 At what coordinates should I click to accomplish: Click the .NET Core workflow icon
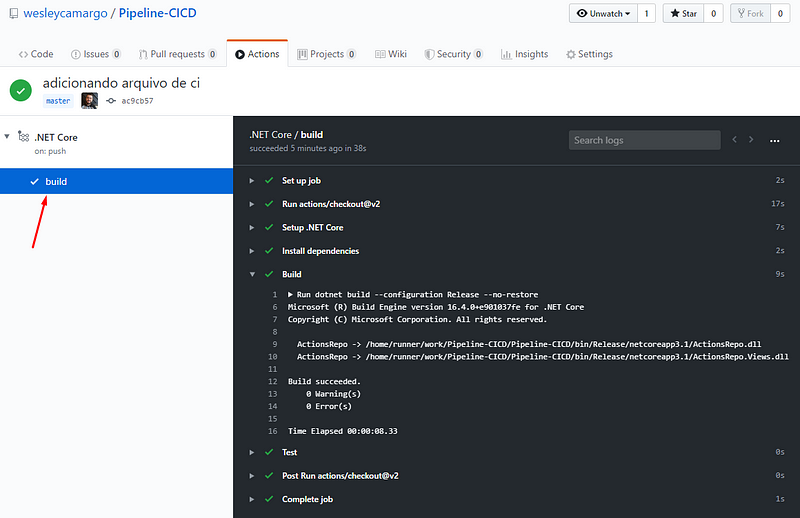[x=23, y=137]
